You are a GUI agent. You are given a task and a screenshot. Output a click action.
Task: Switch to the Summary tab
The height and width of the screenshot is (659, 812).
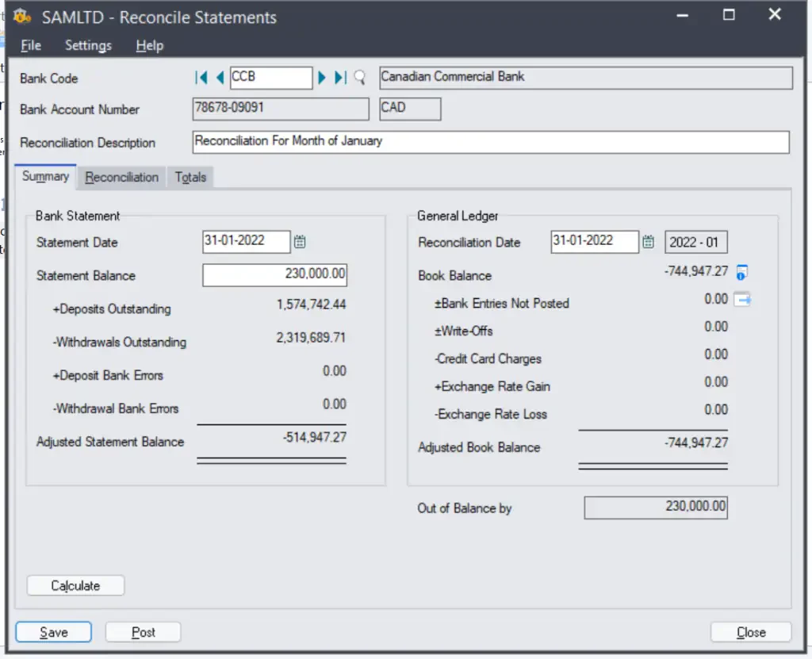tap(45, 177)
